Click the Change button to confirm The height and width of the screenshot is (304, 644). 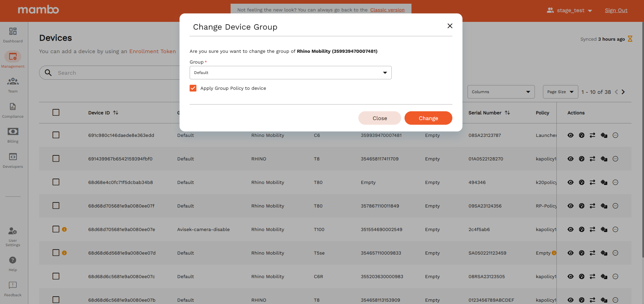coord(428,118)
